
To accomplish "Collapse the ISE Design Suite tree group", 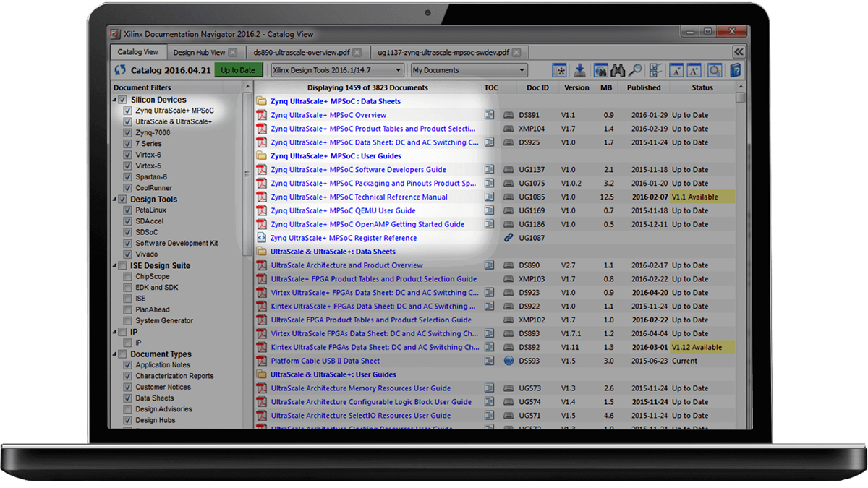I will pyautogui.click(x=114, y=266).
